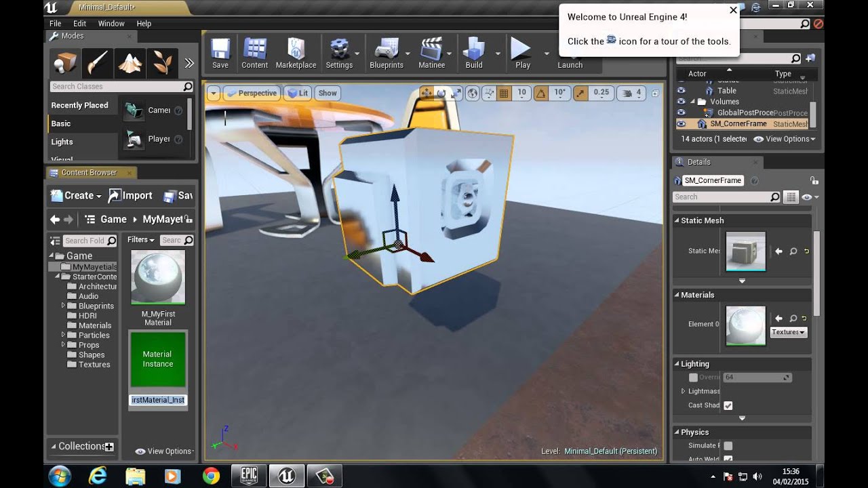Open the Help menu
868x488 pixels.
[144, 23]
